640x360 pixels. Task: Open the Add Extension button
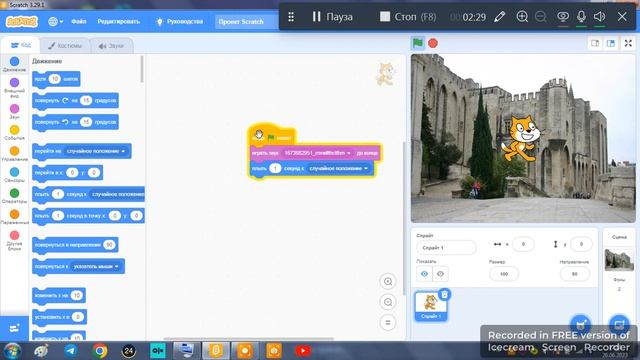point(14,328)
